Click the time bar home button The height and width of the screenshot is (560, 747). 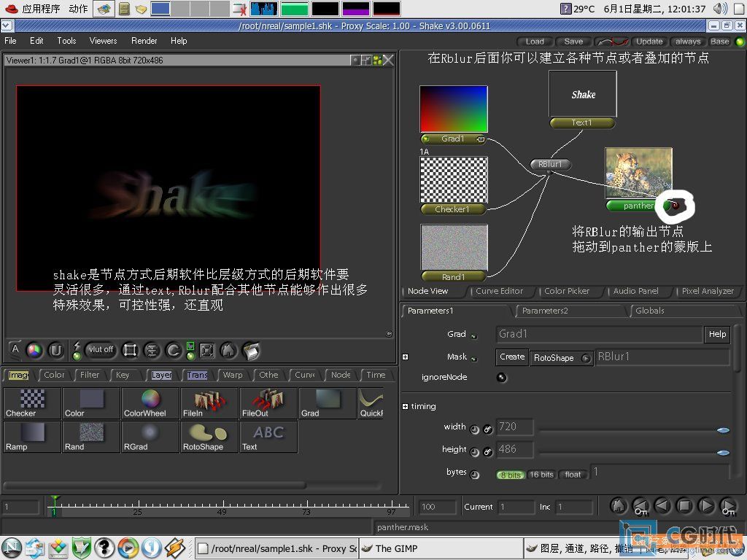coord(619,506)
